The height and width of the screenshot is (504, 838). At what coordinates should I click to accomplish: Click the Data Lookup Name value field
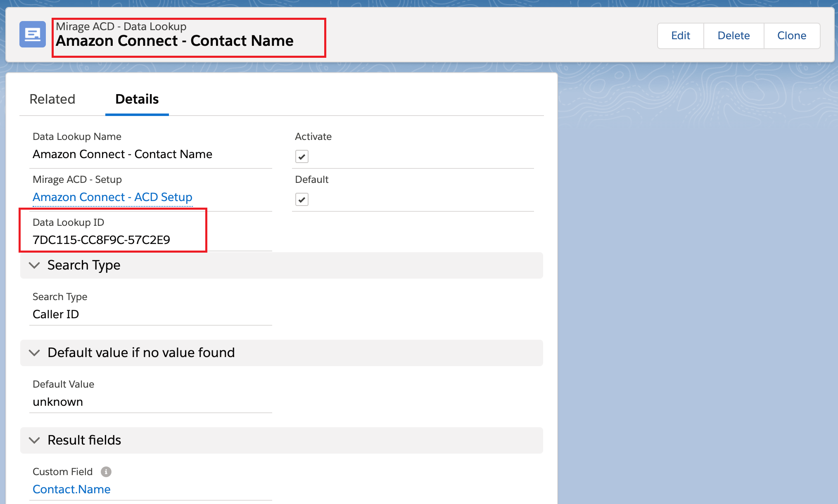pos(122,154)
